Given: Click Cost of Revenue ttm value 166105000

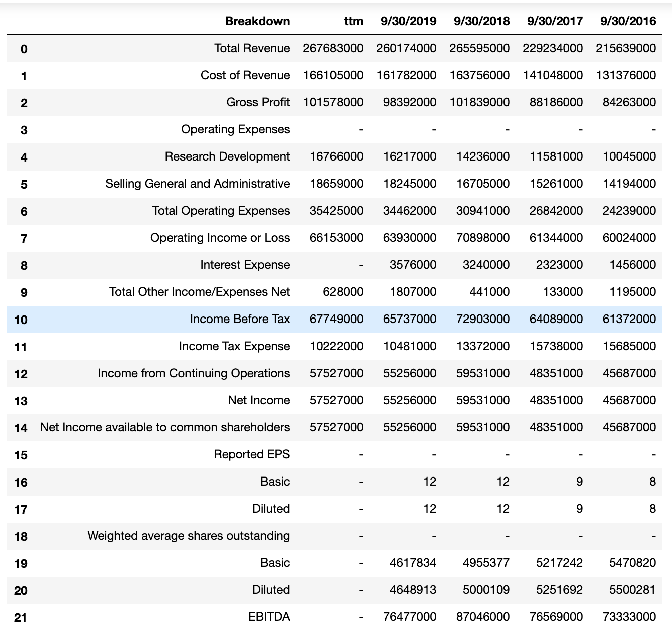Looking at the screenshot, I should click(333, 75).
